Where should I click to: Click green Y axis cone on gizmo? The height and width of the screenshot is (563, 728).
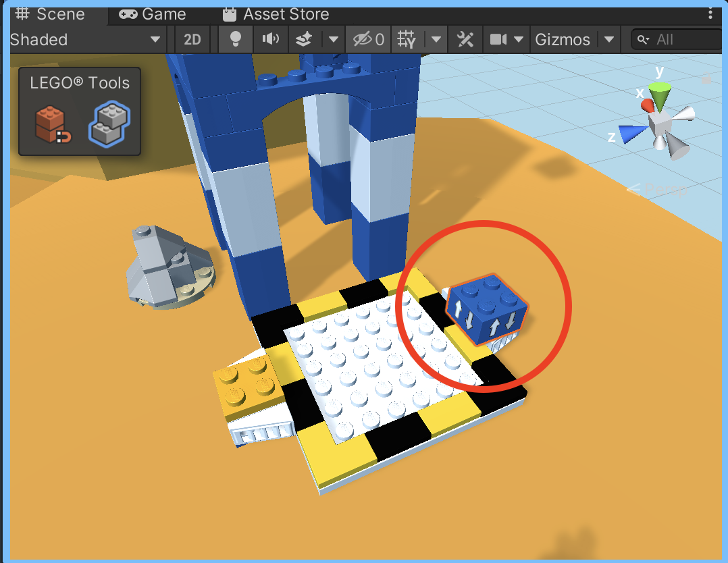pos(660,96)
